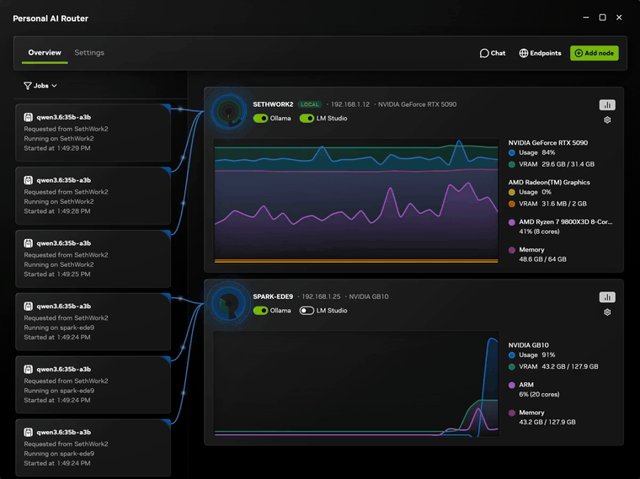Image resolution: width=640 pixels, height=479 pixels.
Task: Click 'Usage 84%' value
Action: point(537,153)
